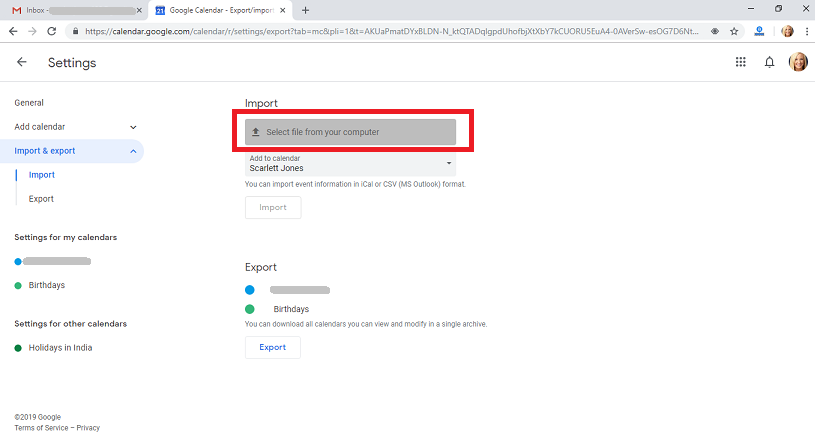Image resolution: width=815 pixels, height=433 pixels.
Task: Switch to the Gmail Inbox tab
Action: pyautogui.click(x=75, y=10)
